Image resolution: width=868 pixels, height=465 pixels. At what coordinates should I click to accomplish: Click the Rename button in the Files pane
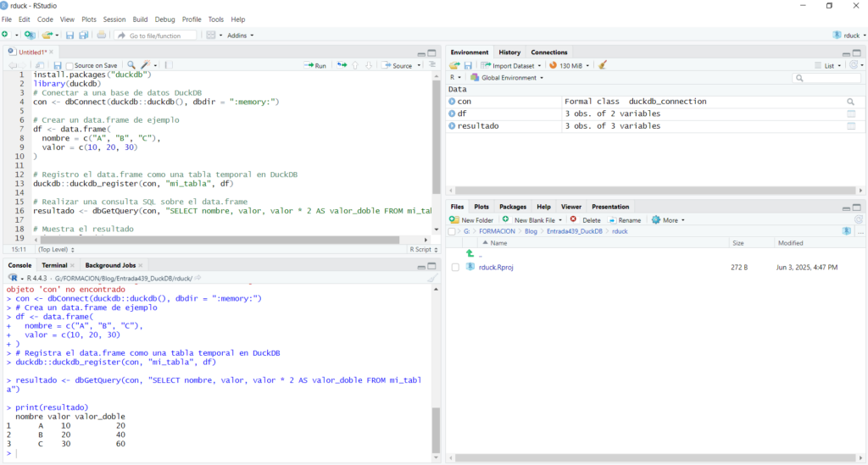[624, 219]
